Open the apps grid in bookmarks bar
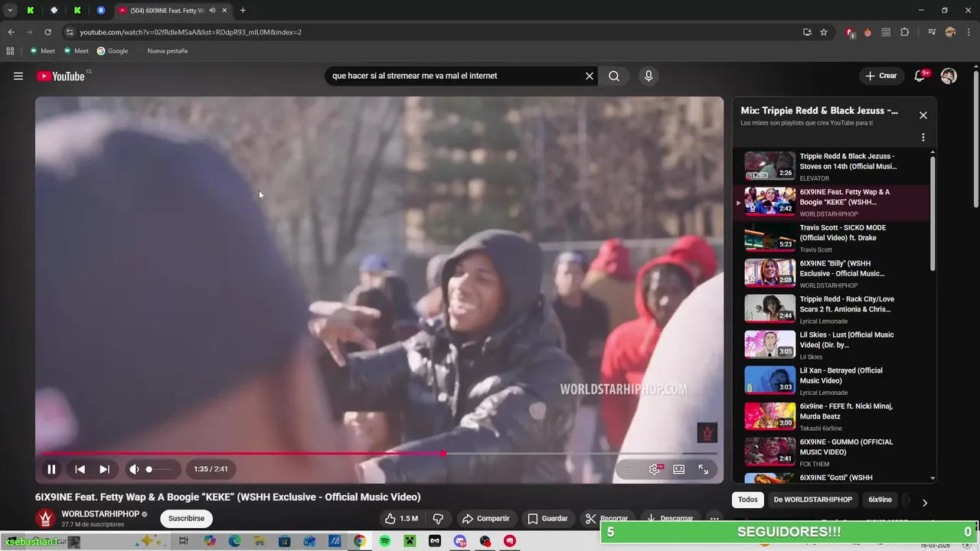 click(10, 51)
